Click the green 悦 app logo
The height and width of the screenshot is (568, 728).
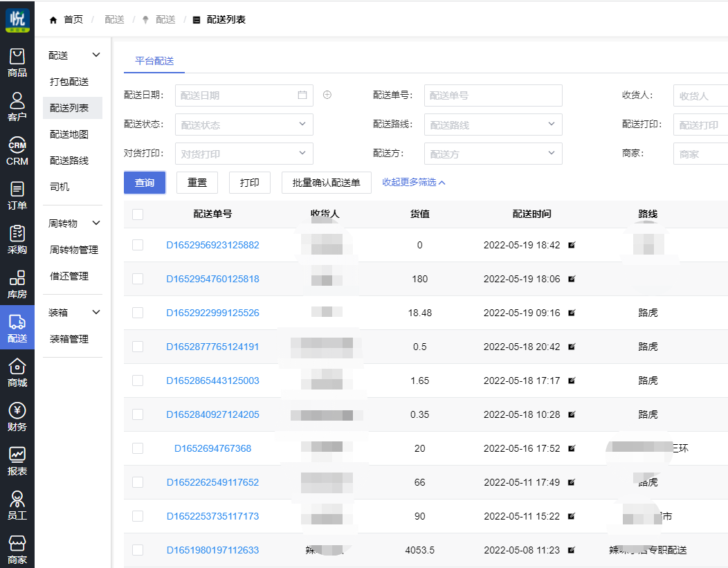pos(17,20)
